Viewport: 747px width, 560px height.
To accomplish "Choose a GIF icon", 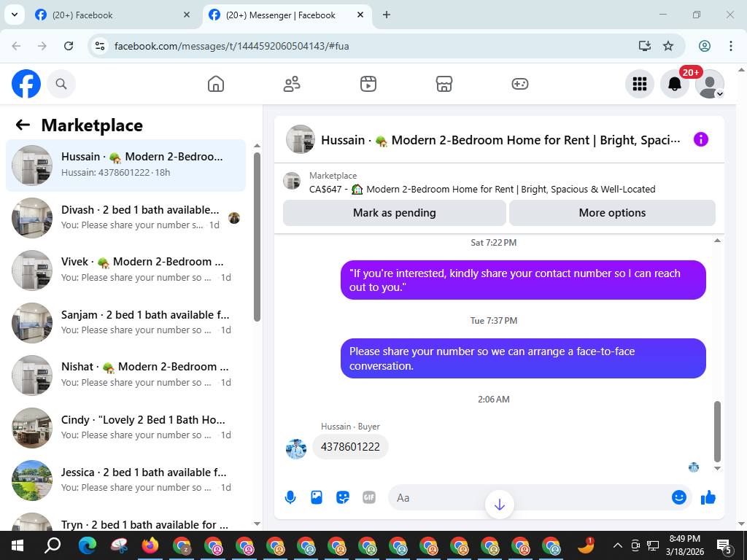I will pos(369,497).
